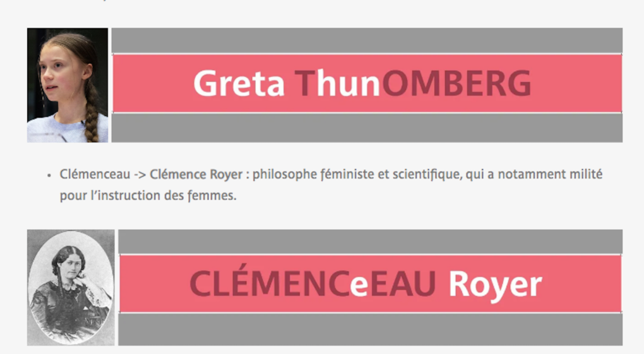Click the bullet point before "Clémenceau"

[x=49, y=175]
